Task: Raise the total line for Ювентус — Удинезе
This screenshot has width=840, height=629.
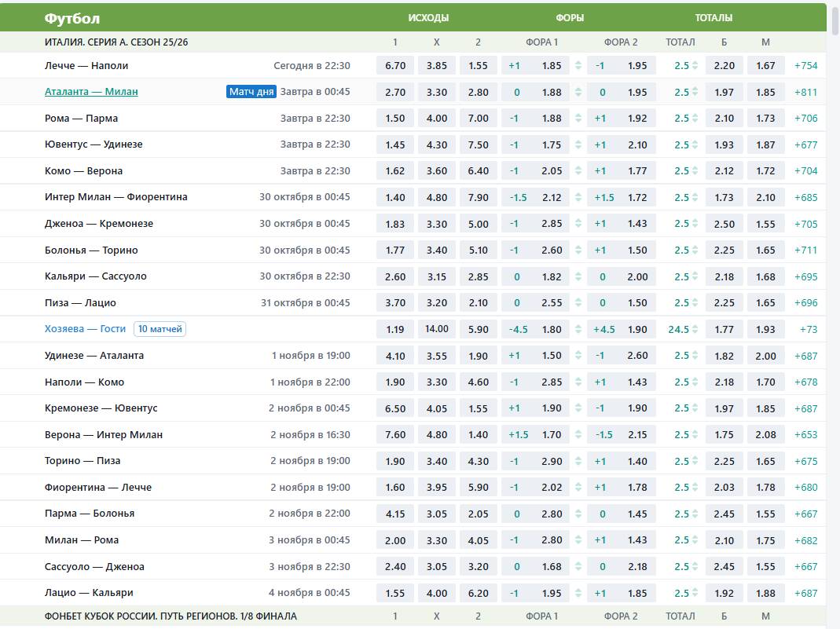Action: click(695, 142)
